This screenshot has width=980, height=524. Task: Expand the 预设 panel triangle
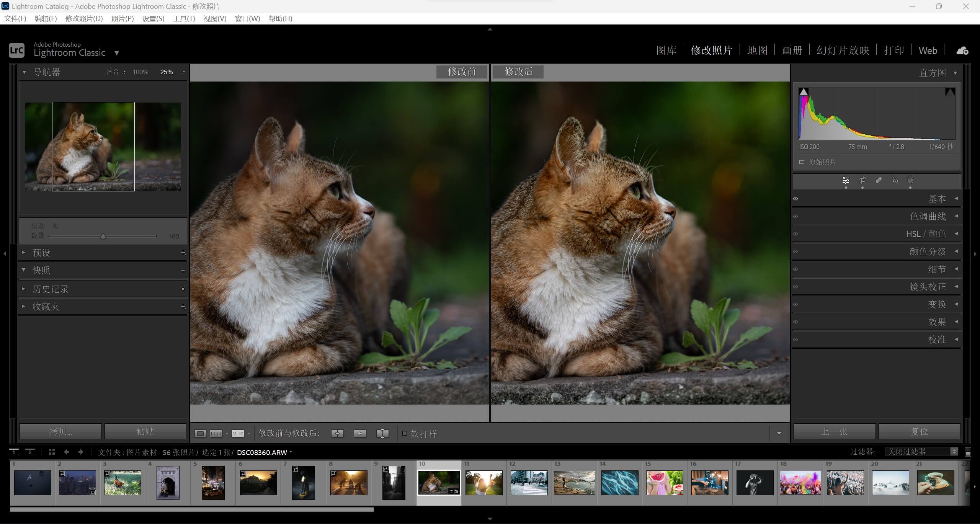(23, 252)
